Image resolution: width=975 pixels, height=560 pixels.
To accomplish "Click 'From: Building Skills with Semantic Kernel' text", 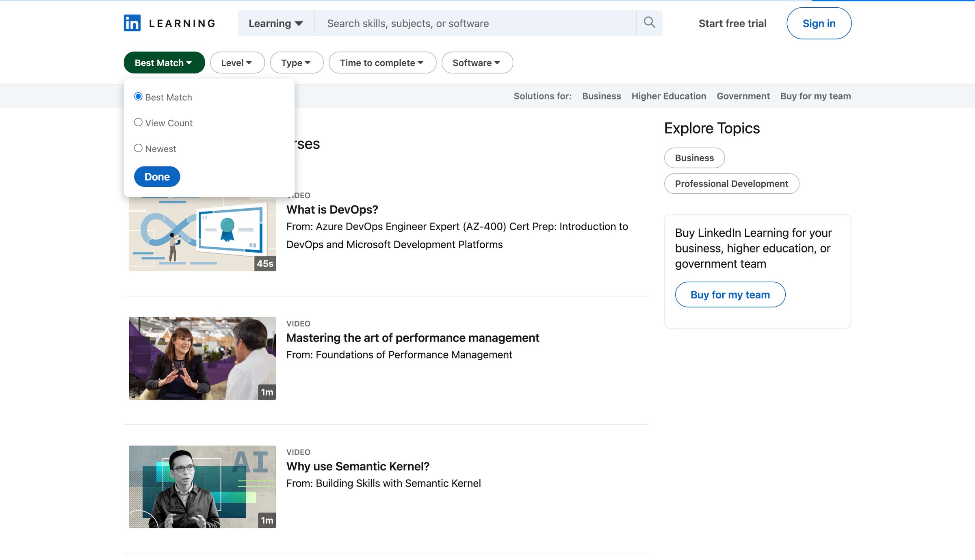I will tap(383, 483).
